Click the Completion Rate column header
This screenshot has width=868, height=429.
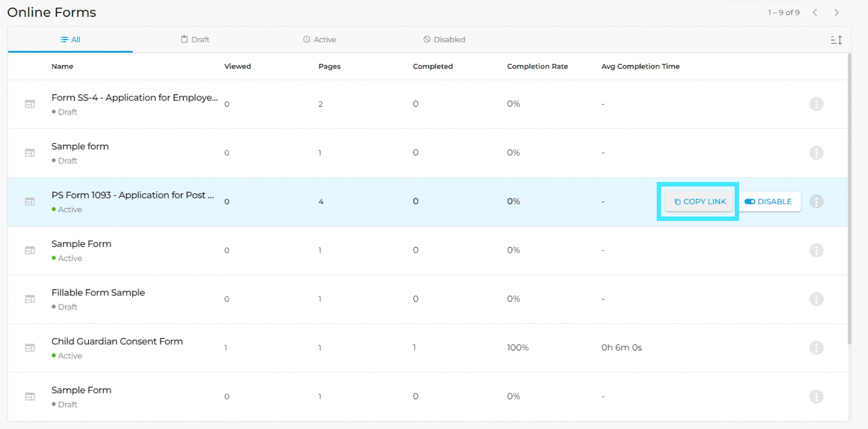click(x=537, y=66)
